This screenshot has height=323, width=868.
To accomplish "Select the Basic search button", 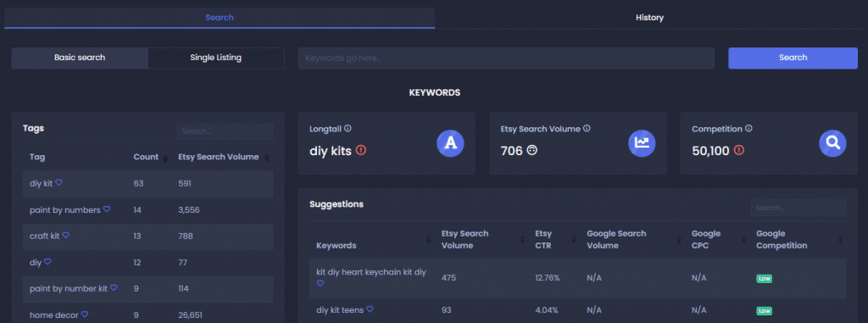I will [80, 58].
